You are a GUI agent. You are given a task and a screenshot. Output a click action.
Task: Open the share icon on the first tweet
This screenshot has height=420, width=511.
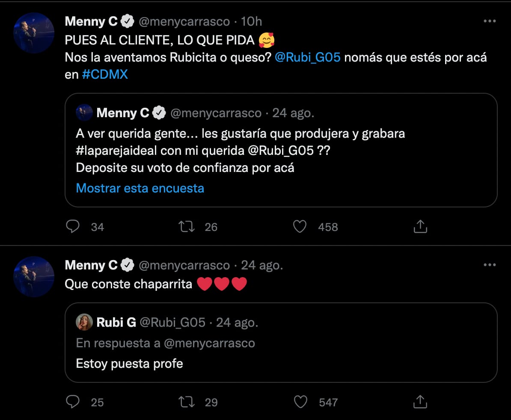(420, 227)
